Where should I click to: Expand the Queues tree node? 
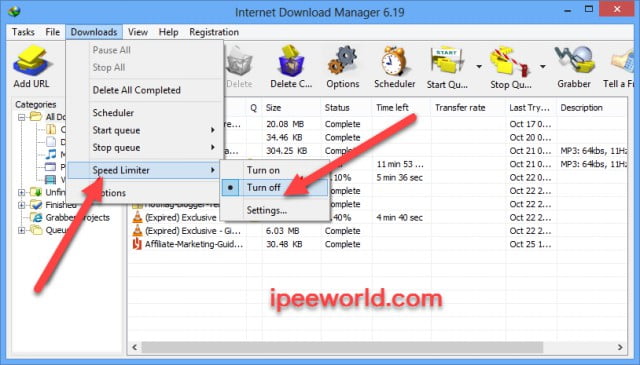coord(22,230)
